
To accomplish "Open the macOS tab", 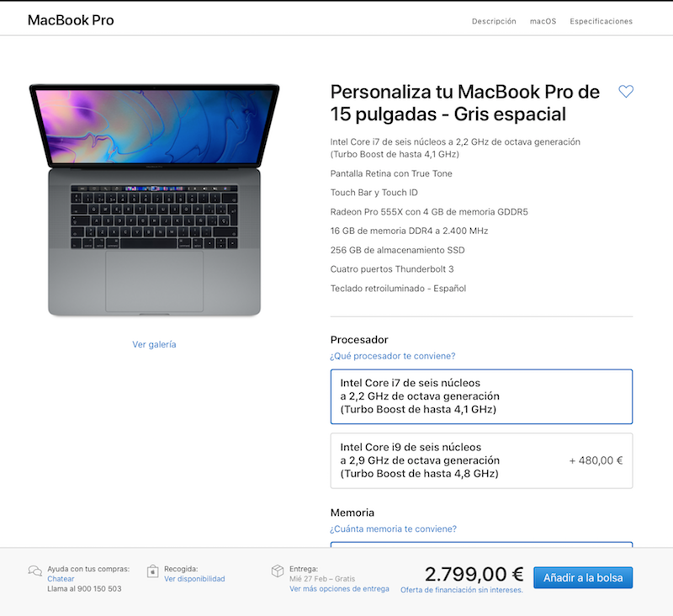I will (543, 21).
